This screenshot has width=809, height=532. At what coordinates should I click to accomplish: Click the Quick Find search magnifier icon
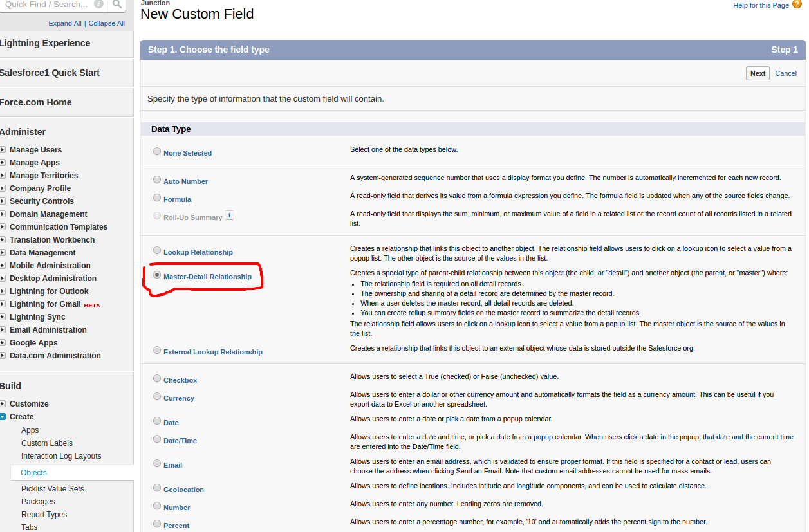click(x=116, y=5)
